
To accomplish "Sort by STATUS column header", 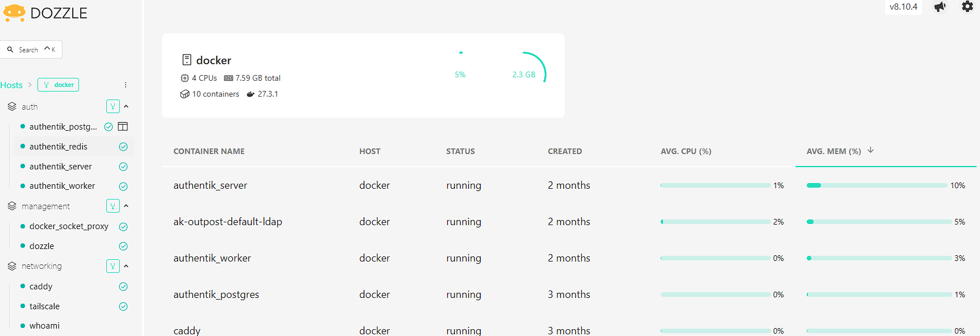I will pos(460,151).
